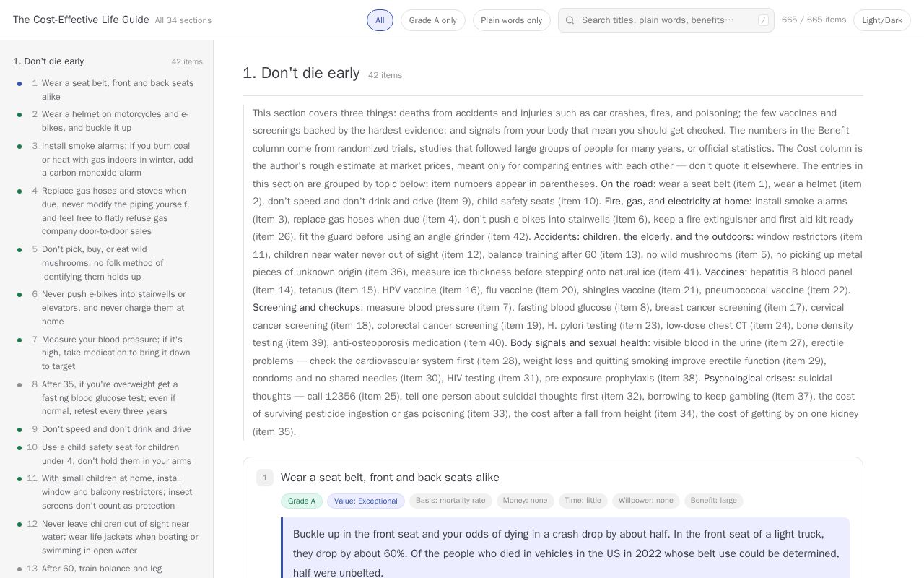Toggle Light/Dark theme
This screenshot has width=924, height=578.
point(882,20)
